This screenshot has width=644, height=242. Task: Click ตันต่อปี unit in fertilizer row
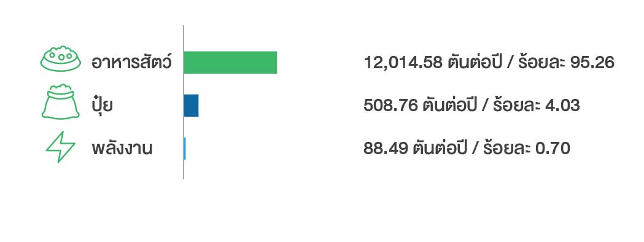click(x=450, y=105)
